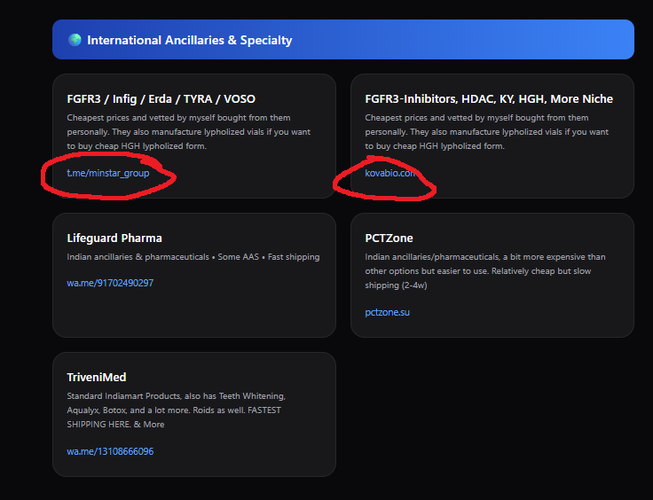
Task: Click the FGFR3 / Infig / Erda / TYRA / VOSO title
Action: (161, 99)
